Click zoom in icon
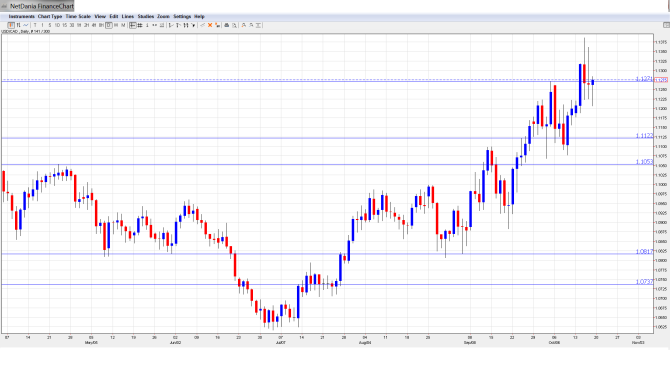The width and height of the screenshot is (670, 376). (244, 26)
